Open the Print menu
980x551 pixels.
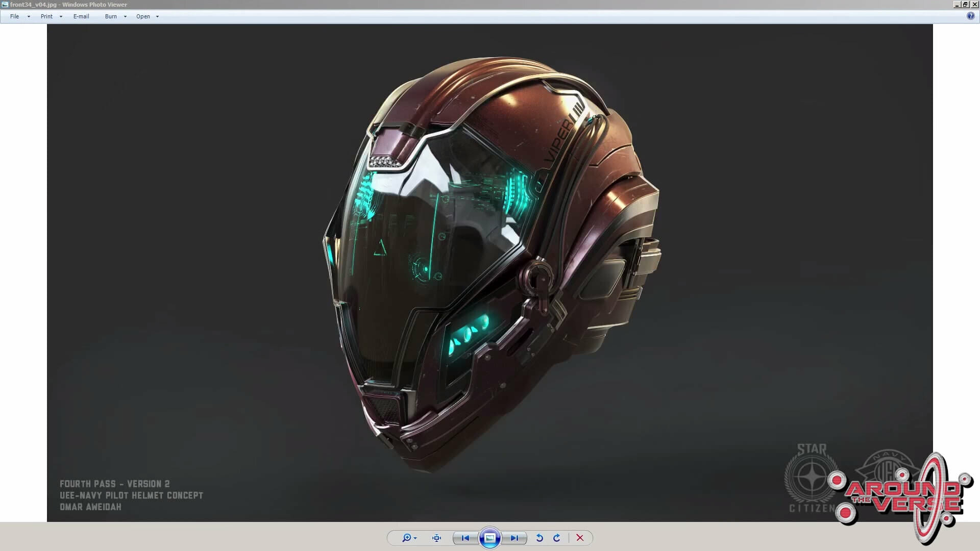click(x=46, y=16)
